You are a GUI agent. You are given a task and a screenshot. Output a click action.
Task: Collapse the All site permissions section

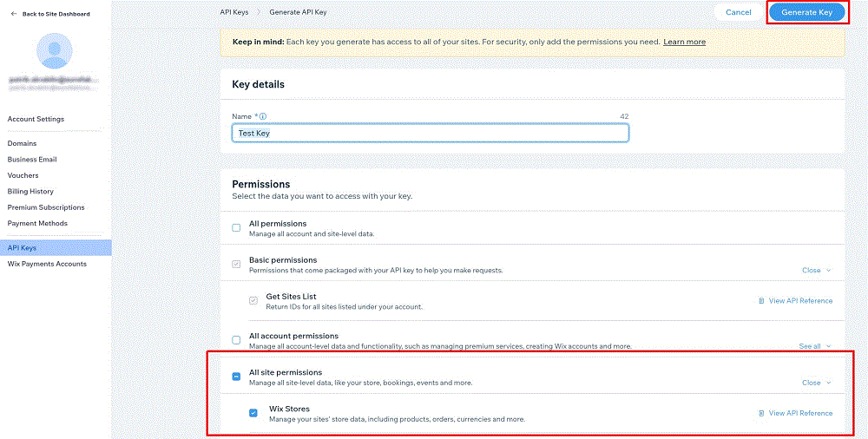point(816,382)
